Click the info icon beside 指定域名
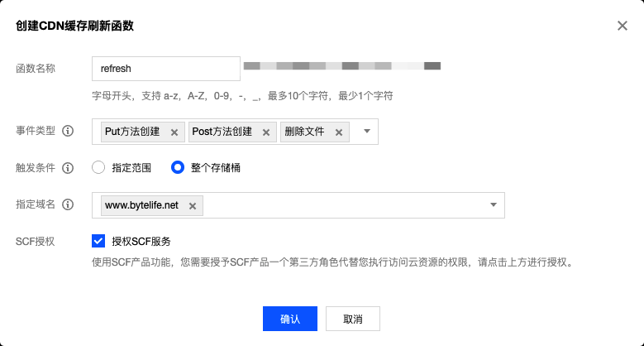Viewport: 644px width, 346px height. tap(69, 204)
